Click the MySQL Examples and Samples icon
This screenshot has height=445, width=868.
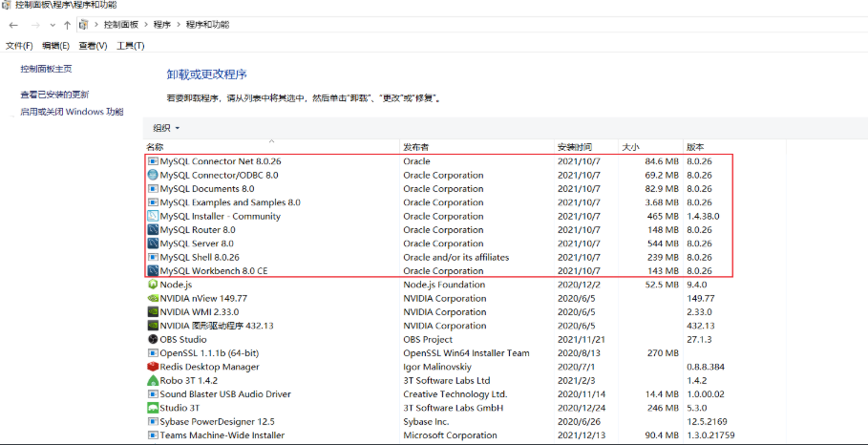(154, 202)
